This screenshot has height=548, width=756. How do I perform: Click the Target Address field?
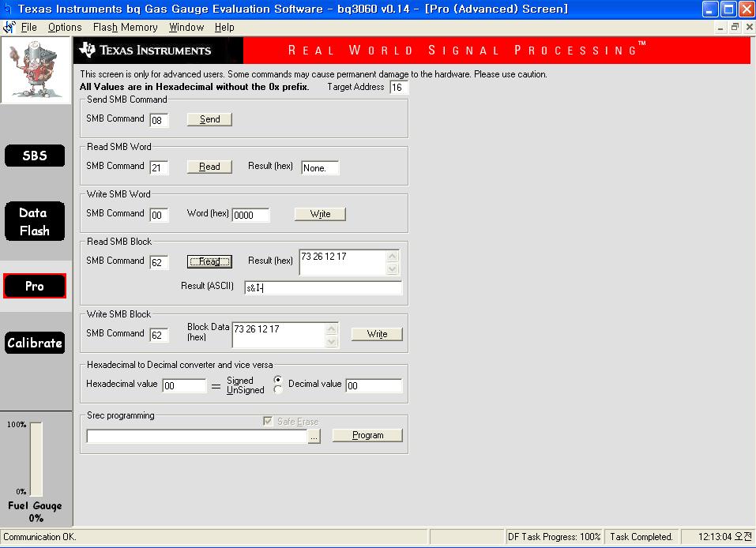click(399, 87)
